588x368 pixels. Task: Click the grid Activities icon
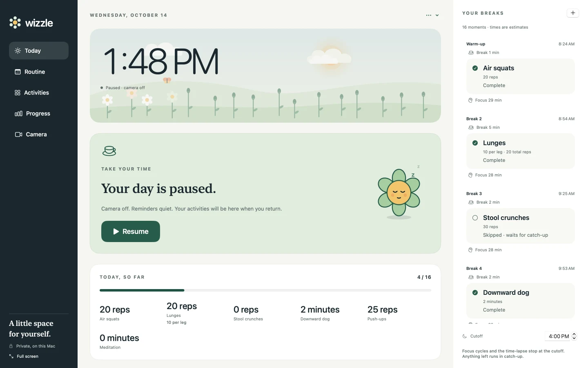[x=18, y=93]
